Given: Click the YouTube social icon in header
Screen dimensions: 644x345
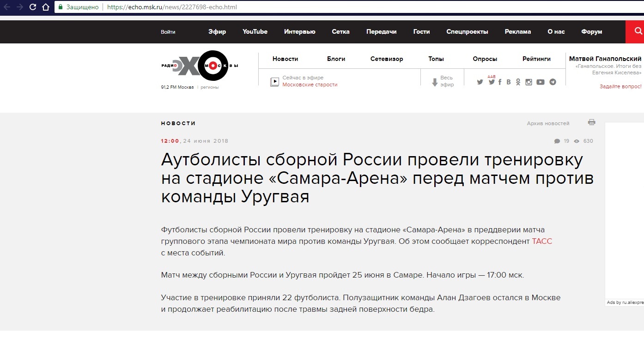Looking at the screenshot, I should [x=540, y=82].
